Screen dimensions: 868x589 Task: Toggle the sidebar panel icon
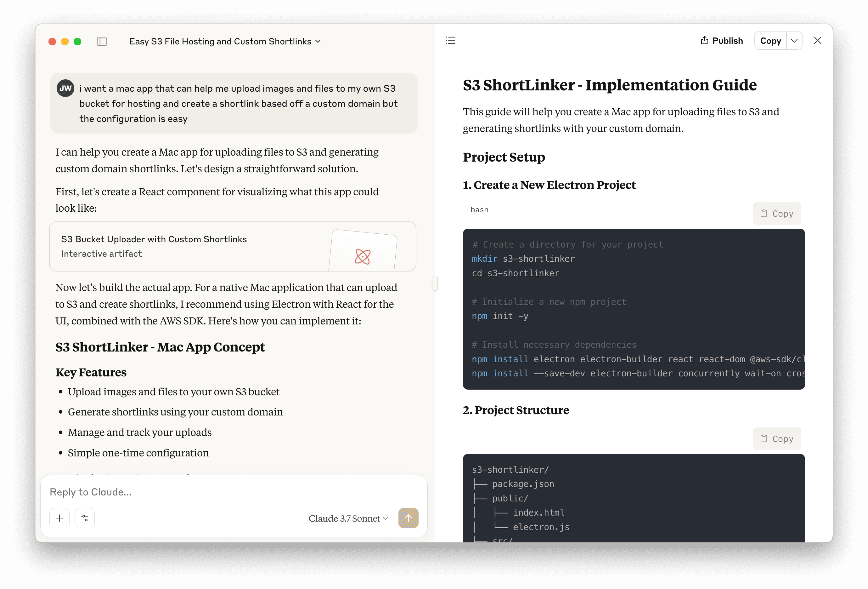pos(102,42)
